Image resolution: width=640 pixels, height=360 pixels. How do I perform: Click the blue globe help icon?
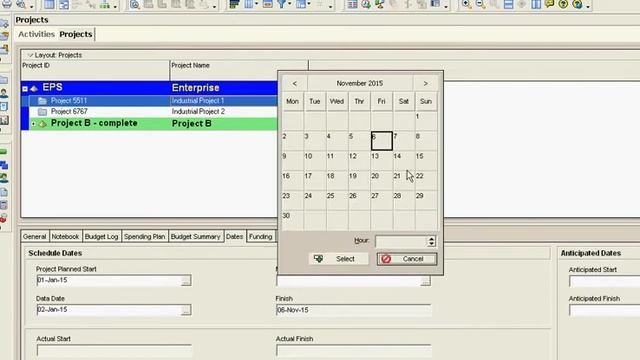pyautogui.click(x=577, y=4)
